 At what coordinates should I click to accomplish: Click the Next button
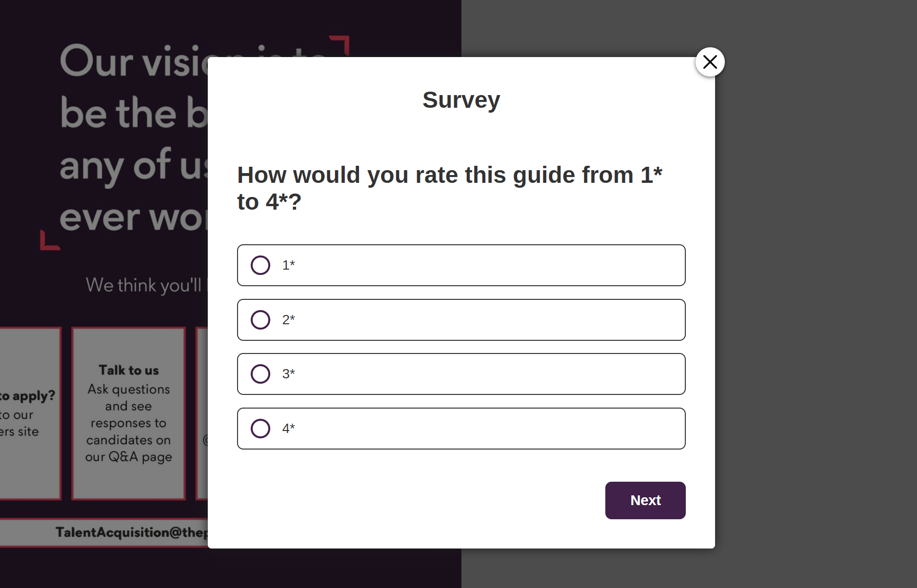645,500
